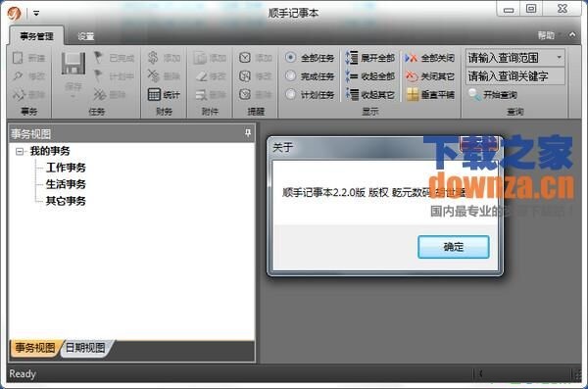The width and height of the screenshot is (588, 389).
Task: Maximize the 顺手记事本 window
Action: coord(531,9)
